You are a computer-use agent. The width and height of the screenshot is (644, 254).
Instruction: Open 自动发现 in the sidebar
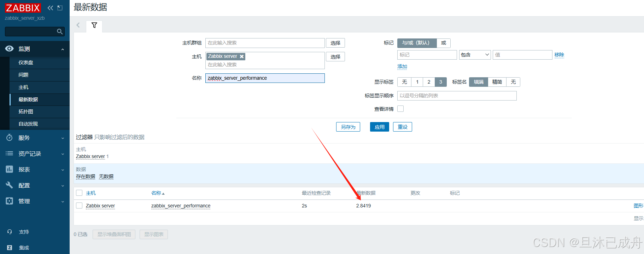click(40, 124)
